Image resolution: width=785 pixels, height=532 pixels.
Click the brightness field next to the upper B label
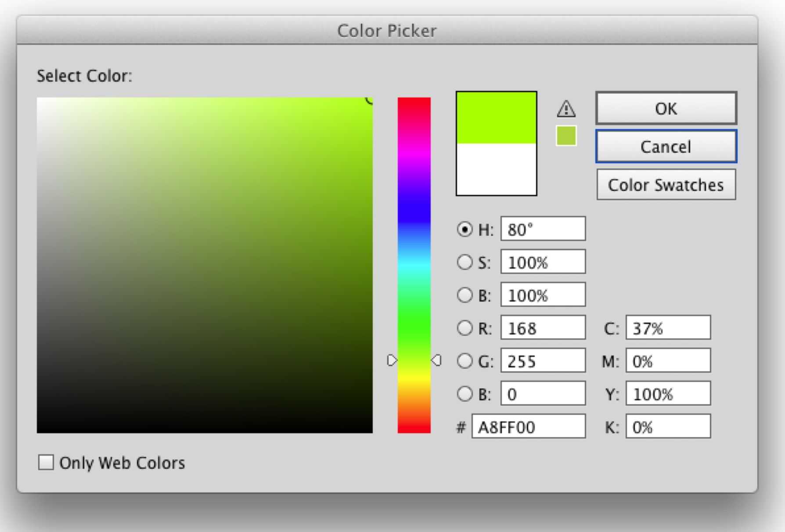pyautogui.click(x=543, y=295)
